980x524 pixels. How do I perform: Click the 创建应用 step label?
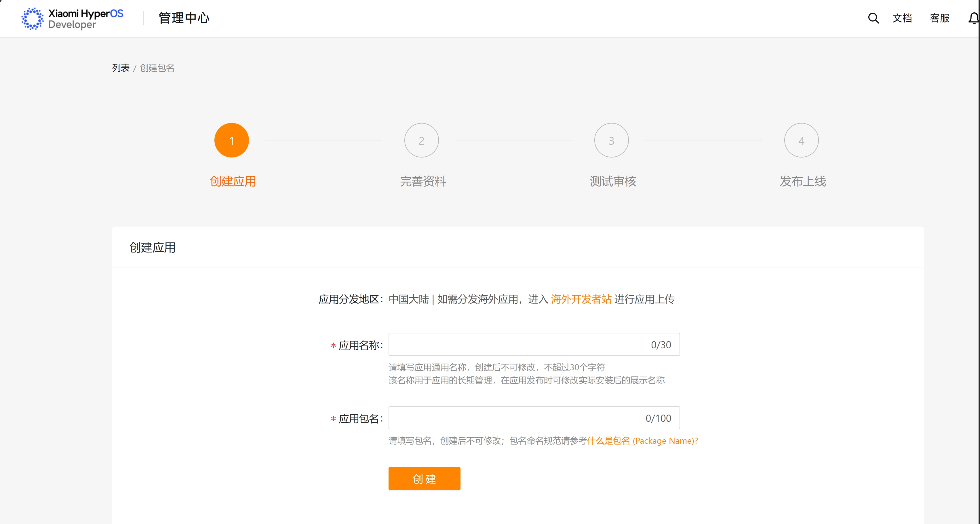click(233, 181)
